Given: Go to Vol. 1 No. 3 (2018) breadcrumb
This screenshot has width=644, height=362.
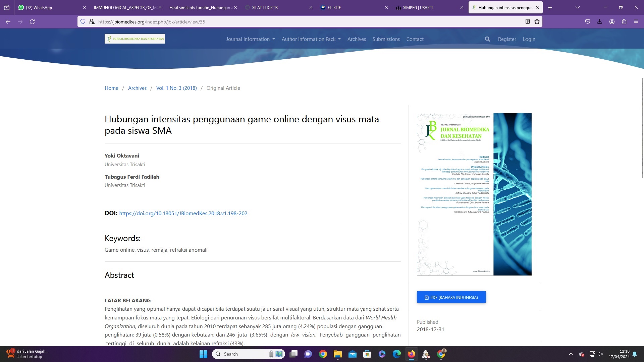Looking at the screenshot, I should (x=176, y=88).
